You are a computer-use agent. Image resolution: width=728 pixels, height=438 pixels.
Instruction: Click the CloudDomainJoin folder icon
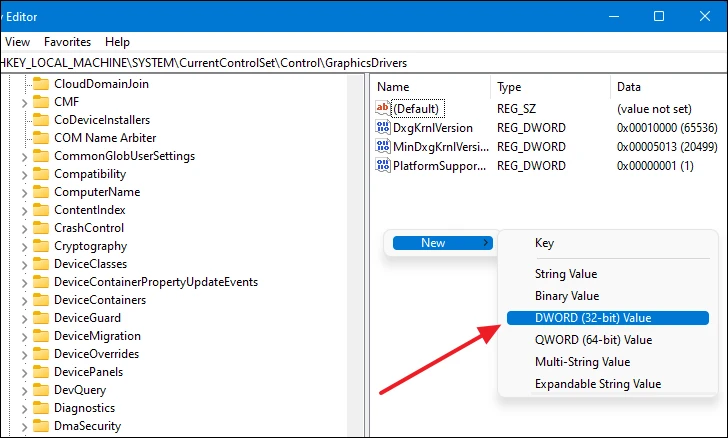coord(40,83)
